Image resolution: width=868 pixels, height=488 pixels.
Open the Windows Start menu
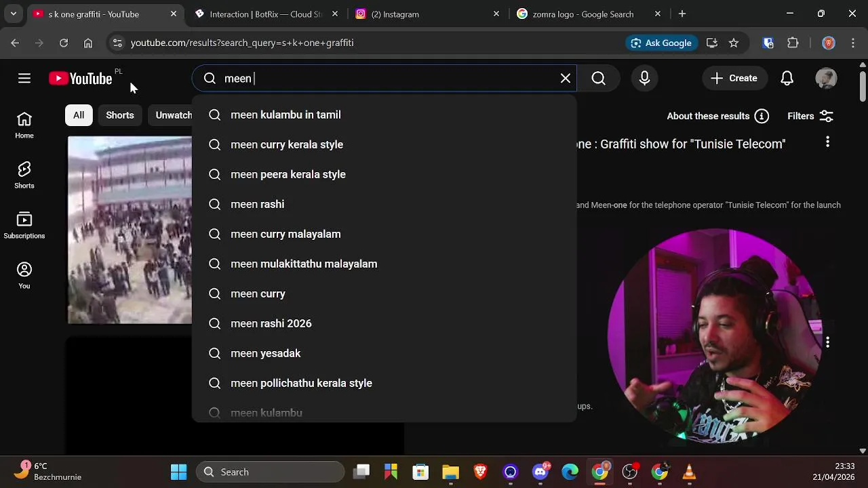[178, 472]
